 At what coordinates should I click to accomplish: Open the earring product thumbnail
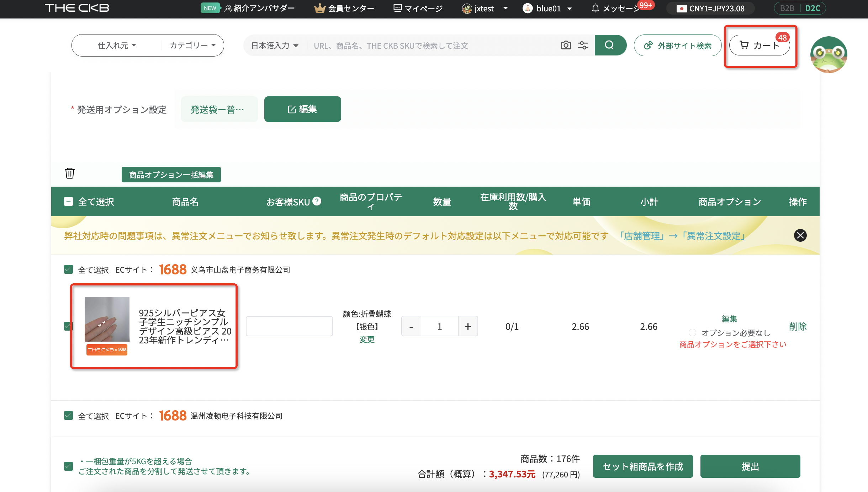coord(107,319)
